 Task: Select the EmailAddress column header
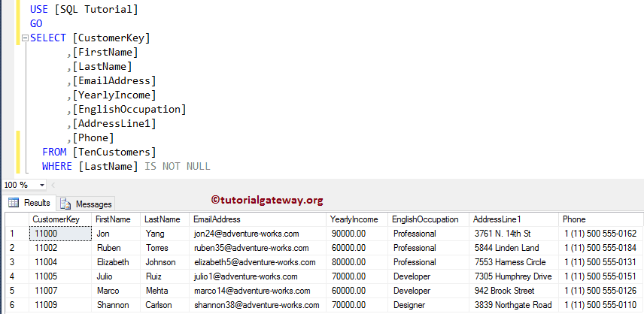tap(257, 219)
